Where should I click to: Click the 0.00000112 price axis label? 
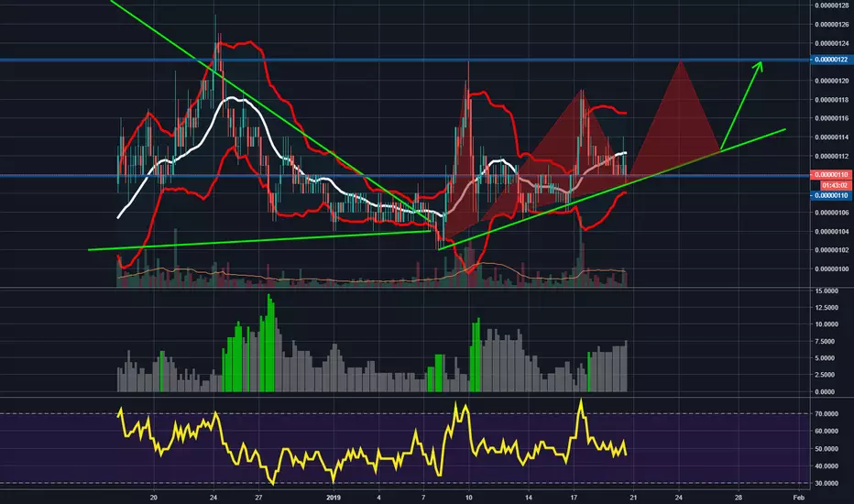832,157
